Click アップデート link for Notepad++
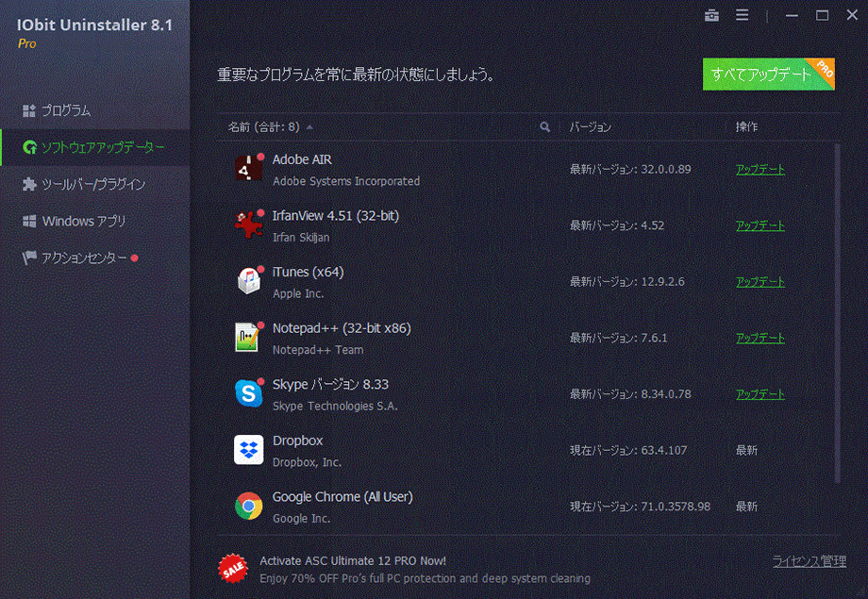Screen dimensions: 868x599 click(x=760, y=339)
